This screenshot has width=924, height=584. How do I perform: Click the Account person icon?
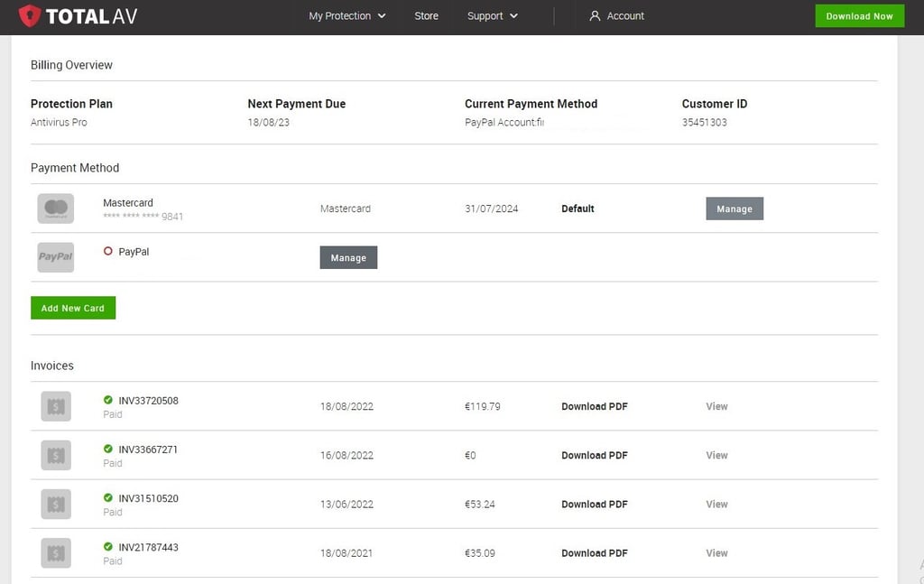coord(595,16)
